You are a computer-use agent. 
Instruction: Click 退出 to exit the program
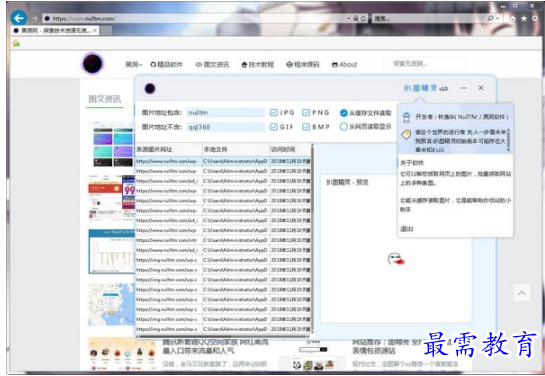[x=407, y=229]
